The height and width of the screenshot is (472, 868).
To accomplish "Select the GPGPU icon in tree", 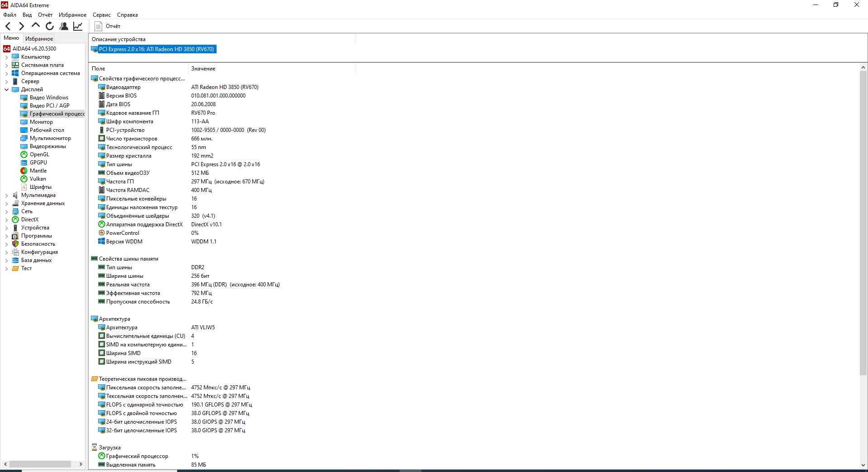I will (24, 163).
